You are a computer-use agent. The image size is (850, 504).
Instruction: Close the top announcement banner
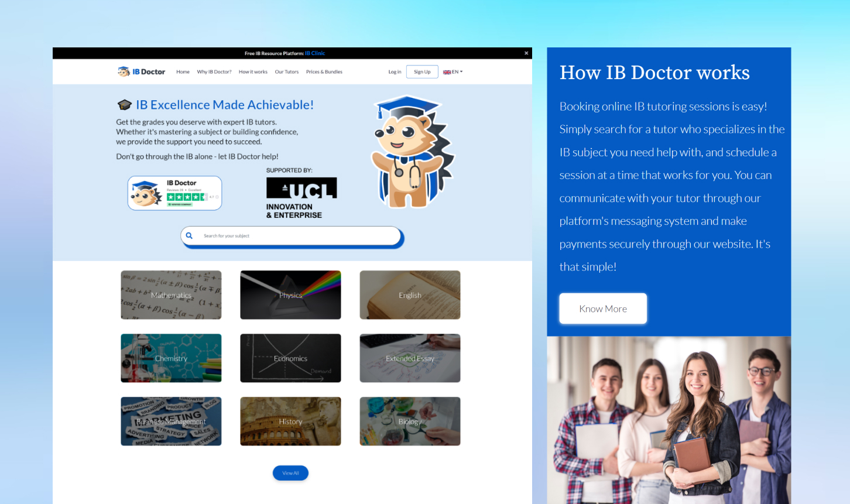point(526,53)
